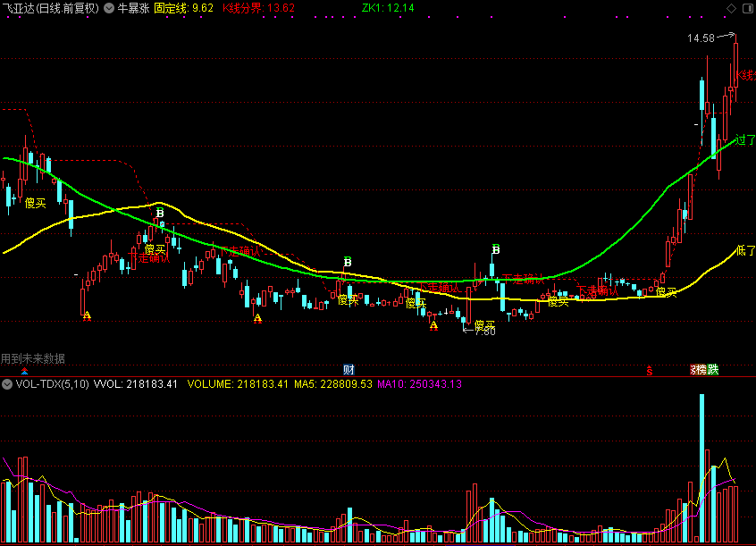Select the ZK1: 12.14 value

coord(388,8)
